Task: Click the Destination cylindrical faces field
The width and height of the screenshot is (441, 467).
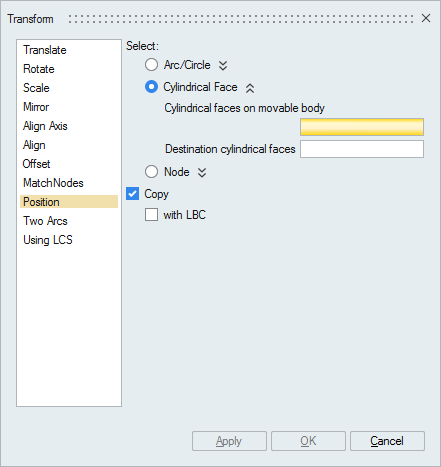Action: [x=362, y=149]
